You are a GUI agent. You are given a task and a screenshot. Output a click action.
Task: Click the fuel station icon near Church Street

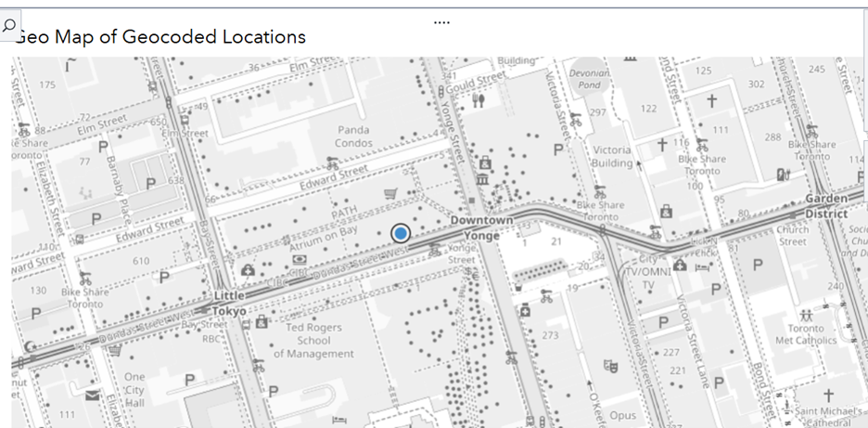click(x=784, y=174)
